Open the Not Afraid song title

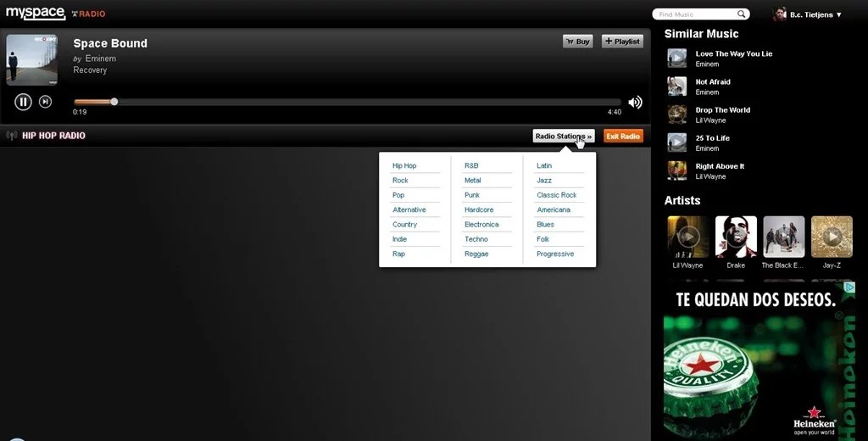pos(713,82)
